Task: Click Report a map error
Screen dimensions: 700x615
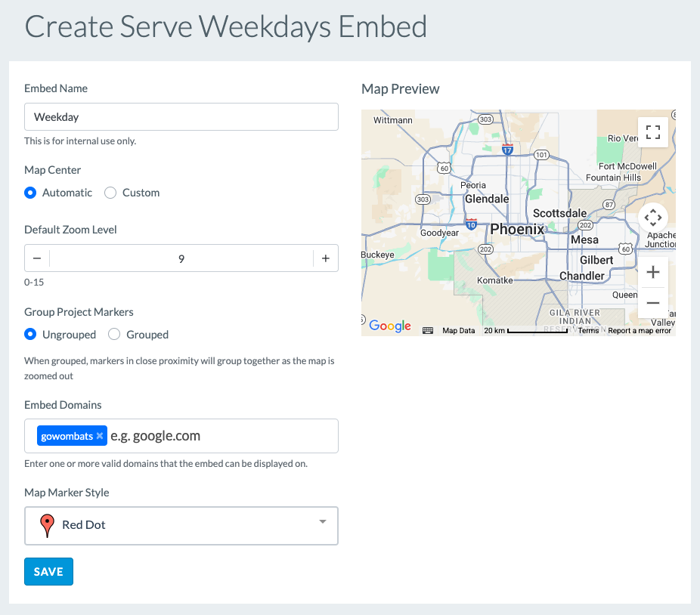Action: click(x=640, y=330)
